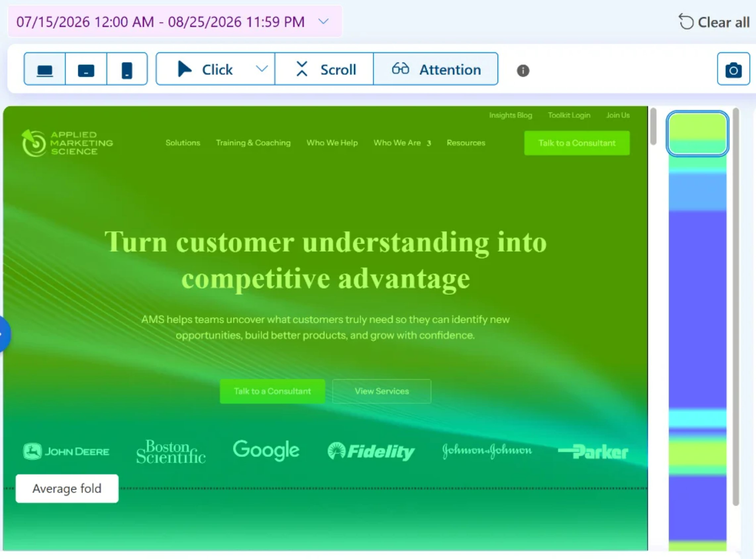Click the Join Us link
756x559 pixels.
tap(618, 115)
